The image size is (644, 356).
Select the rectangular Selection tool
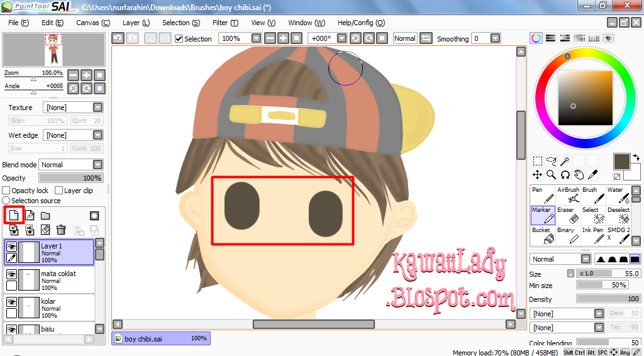point(537,160)
